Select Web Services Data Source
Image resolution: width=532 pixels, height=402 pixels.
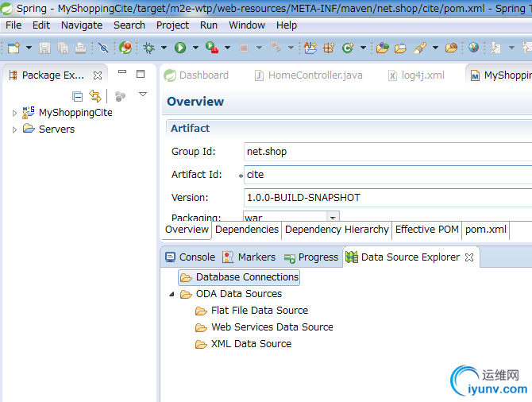click(x=272, y=327)
